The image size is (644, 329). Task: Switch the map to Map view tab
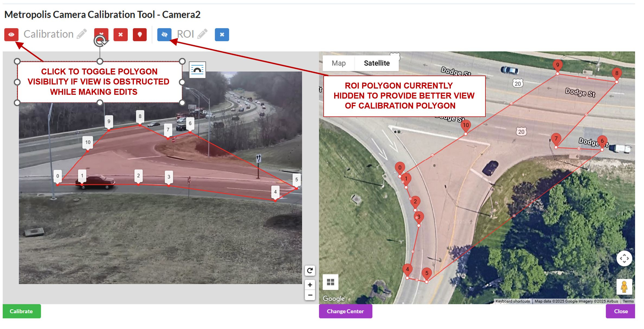[x=339, y=63]
